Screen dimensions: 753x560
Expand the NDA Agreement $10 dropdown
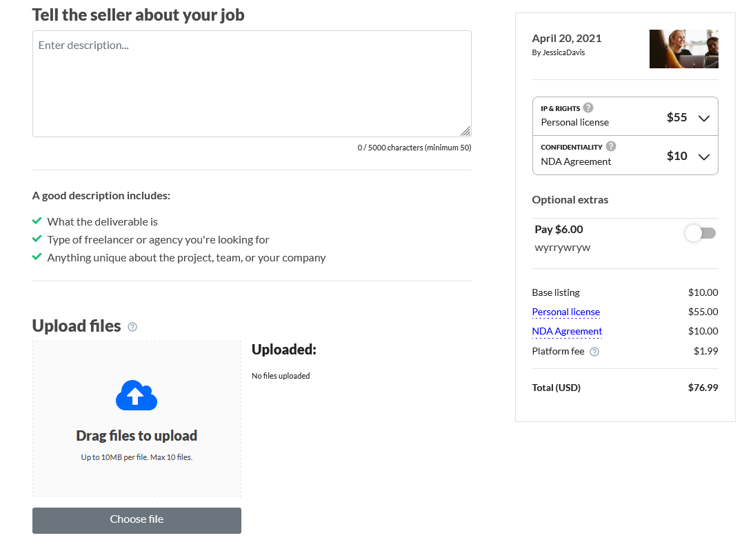(x=703, y=157)
